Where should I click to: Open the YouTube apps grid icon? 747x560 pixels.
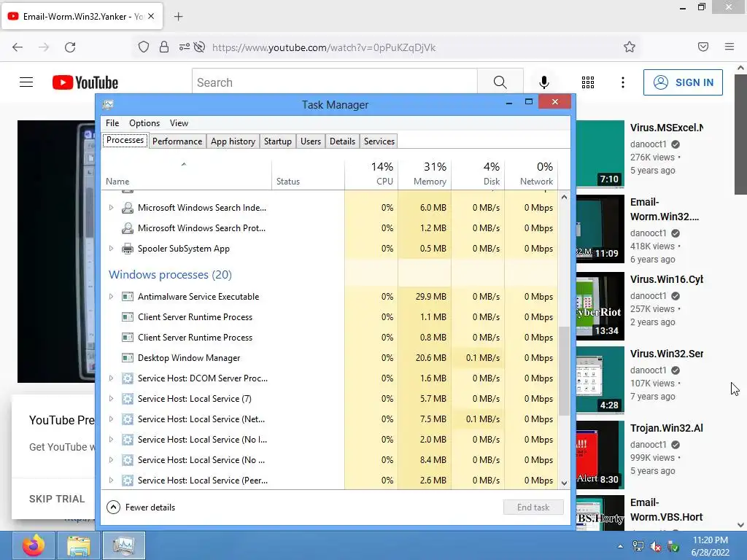tap(588, 82)
